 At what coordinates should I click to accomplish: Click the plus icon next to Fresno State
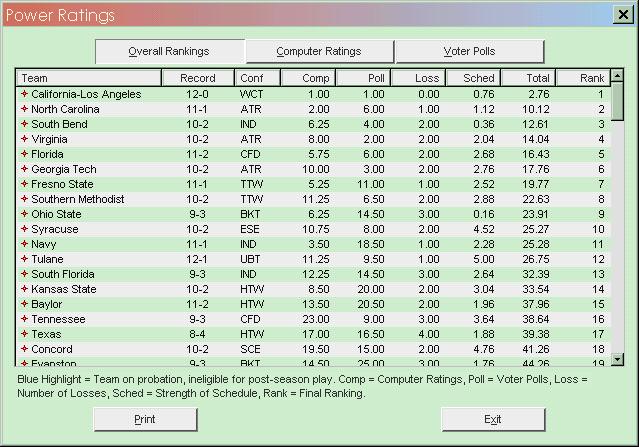24,184
